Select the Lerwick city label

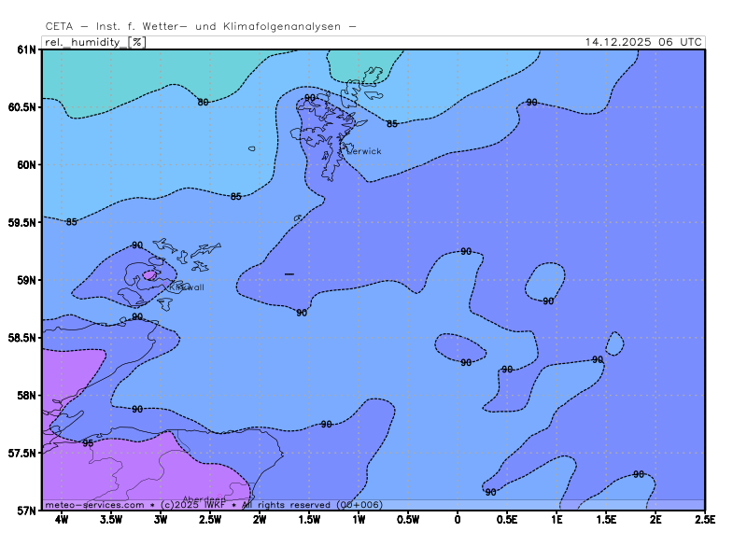pyautogui.click(x=363, y=151)
